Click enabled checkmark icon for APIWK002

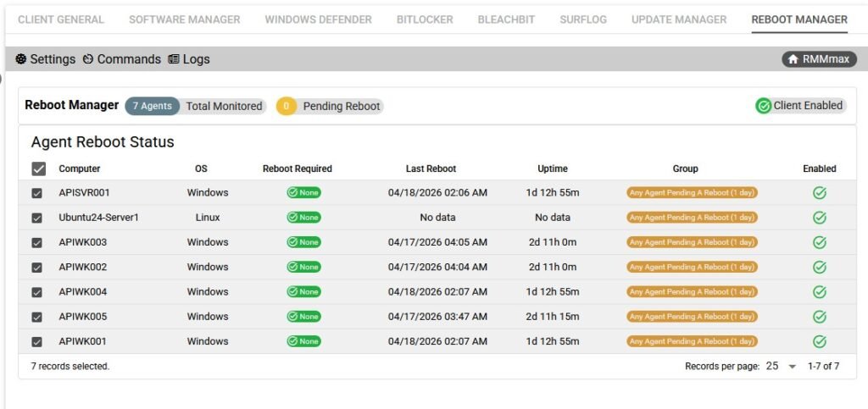(820, 267)
